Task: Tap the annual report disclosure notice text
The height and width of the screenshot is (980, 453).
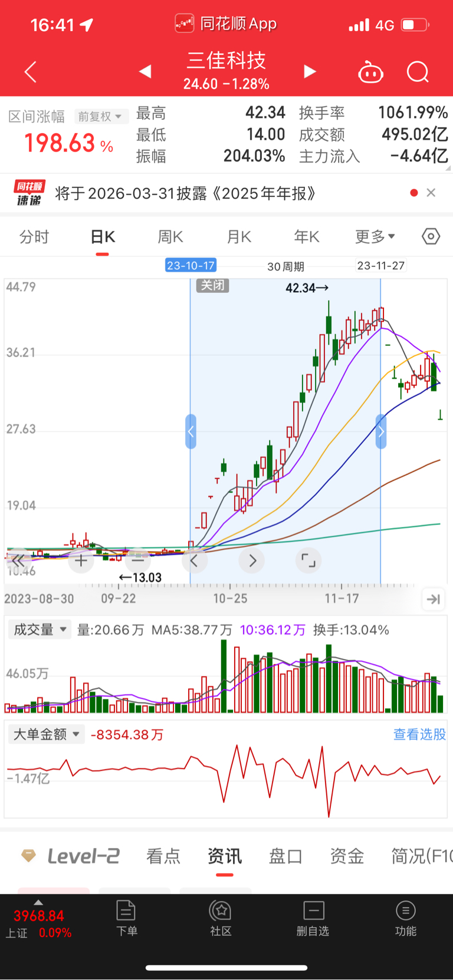Action: [x=186, y=193]
